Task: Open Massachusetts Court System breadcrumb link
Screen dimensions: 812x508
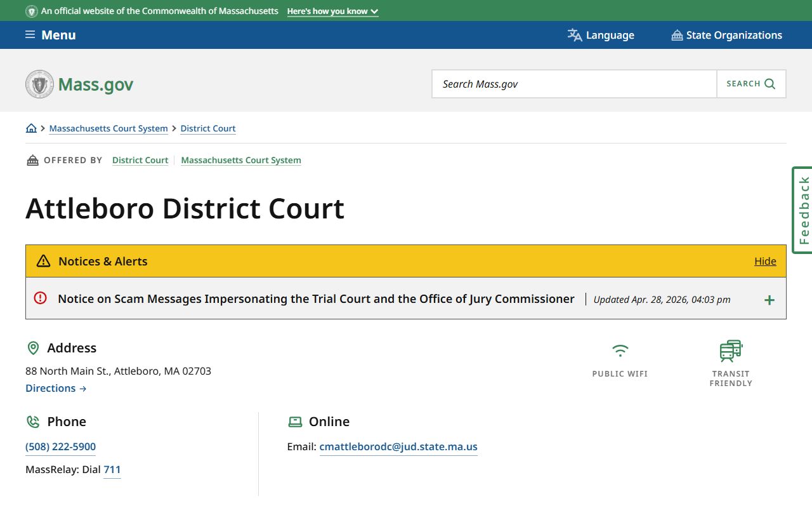Action: tap(108, 128)
